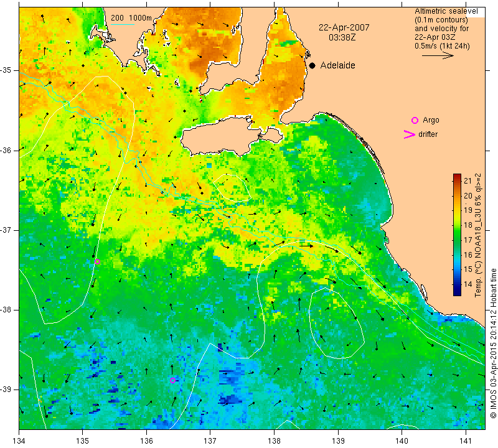Click the magenta Argo legend circle
Image resolution: width=498 pixels, height=448 pixels.
415,120
